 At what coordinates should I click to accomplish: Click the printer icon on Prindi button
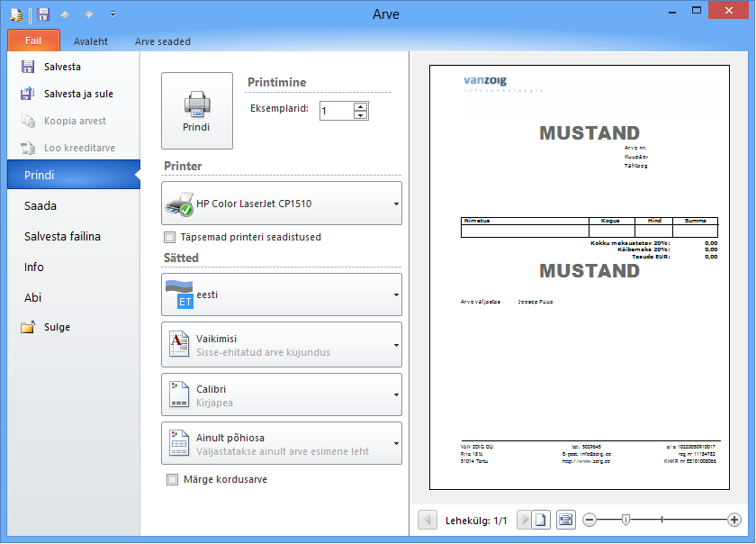[x=197, y=104]
